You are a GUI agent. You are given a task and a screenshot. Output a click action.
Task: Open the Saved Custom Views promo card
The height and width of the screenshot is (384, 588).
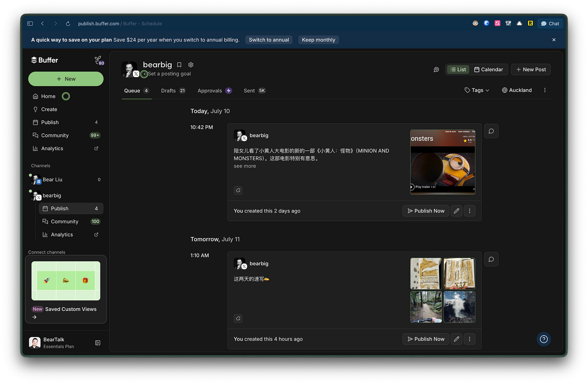point(66,290)
